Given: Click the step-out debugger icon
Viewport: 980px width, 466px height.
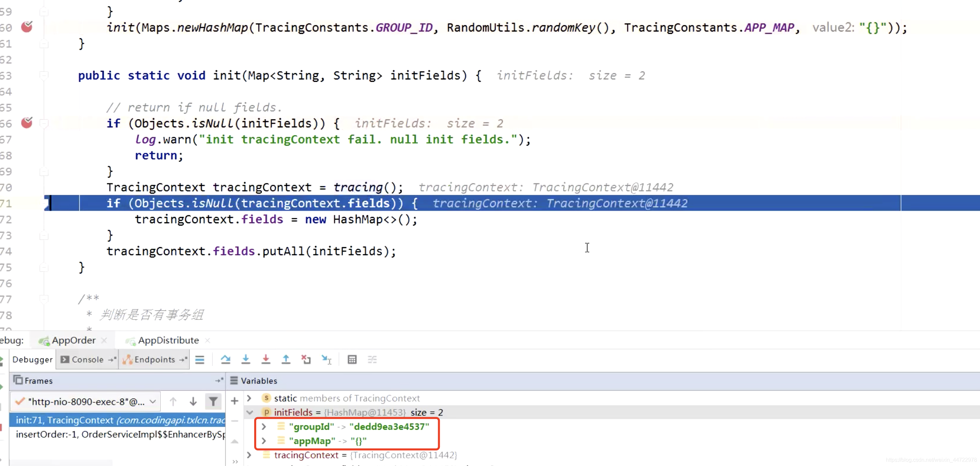Looking at the screenshot, I should (x=286, y=360).
